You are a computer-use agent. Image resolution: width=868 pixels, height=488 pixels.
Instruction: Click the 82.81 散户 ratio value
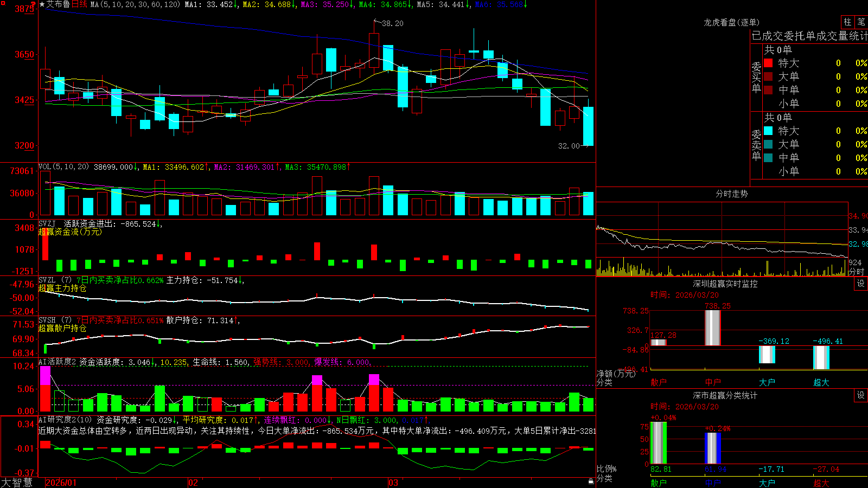coord(661,469)
